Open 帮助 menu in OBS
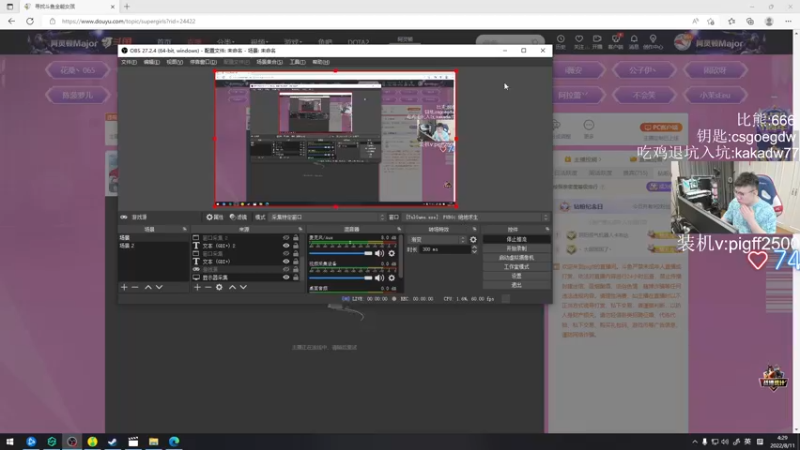Screen dimensions: 800x450 320,62
